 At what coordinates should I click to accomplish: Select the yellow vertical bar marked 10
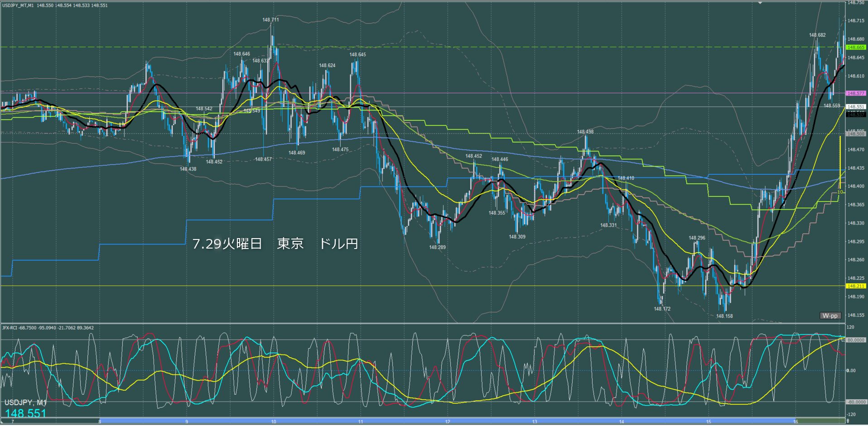(840, 163)
